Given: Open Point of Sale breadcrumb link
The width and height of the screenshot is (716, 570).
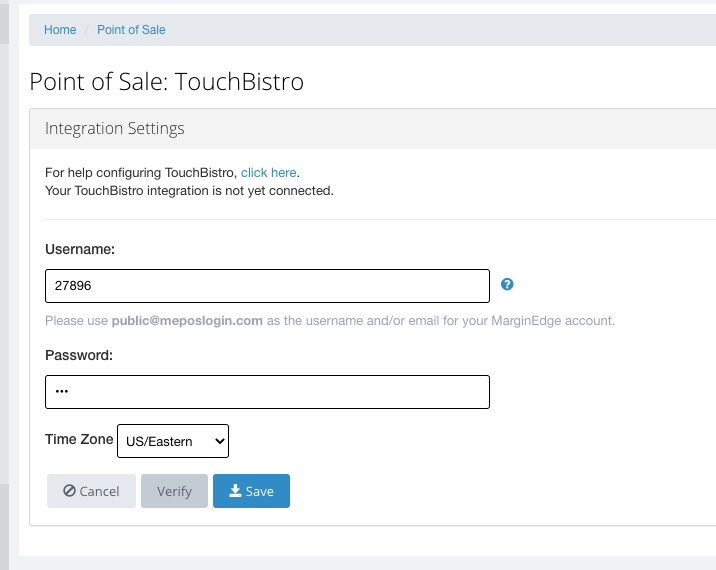Looking at the screenshot, I should (131, 30).
